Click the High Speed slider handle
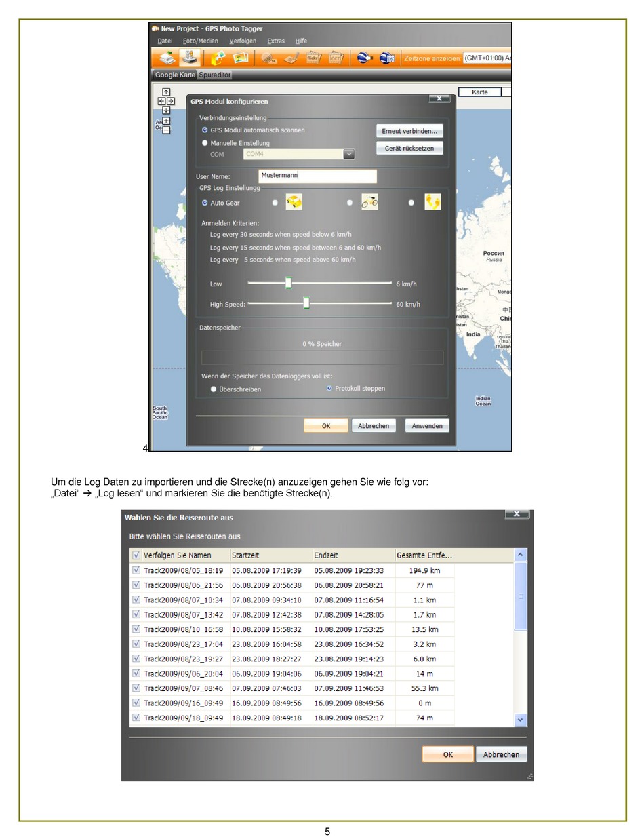This screenshot has width=644, height=839. (306, 303)
